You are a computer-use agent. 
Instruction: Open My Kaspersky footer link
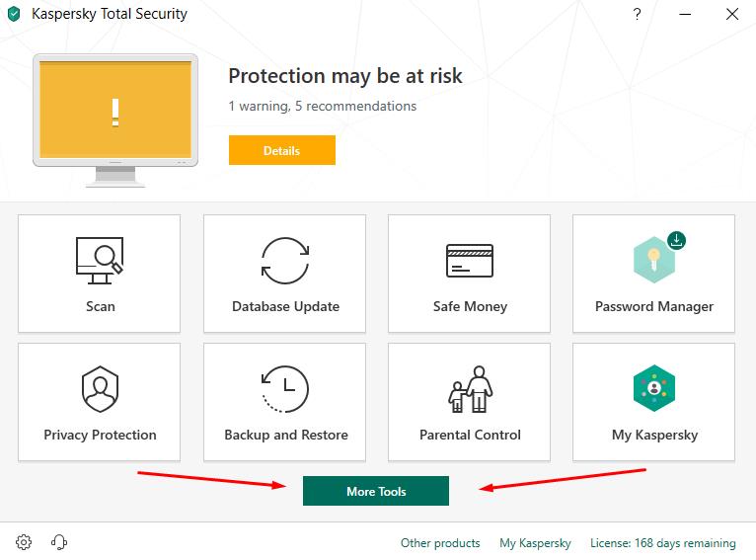point(535,543)
